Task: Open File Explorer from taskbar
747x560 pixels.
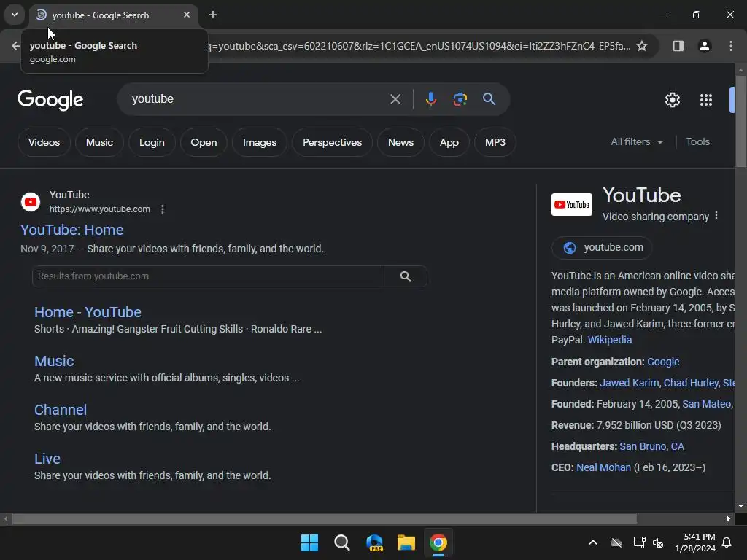Action: point(406,542)
